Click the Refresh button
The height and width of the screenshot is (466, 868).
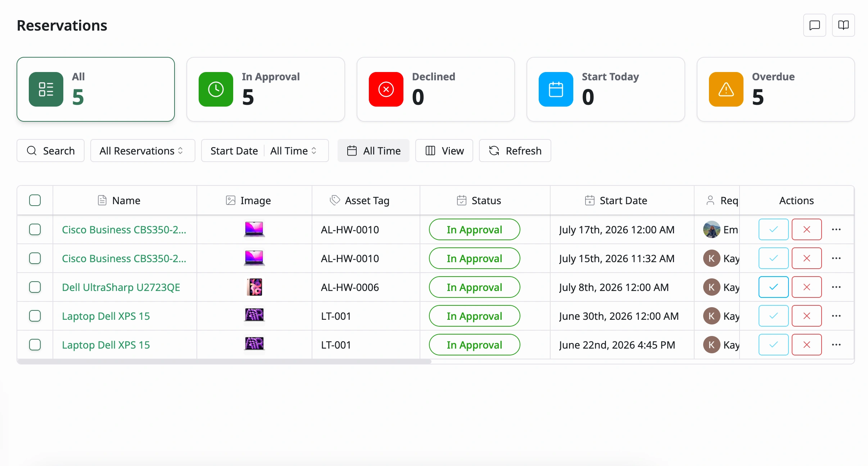515,151
